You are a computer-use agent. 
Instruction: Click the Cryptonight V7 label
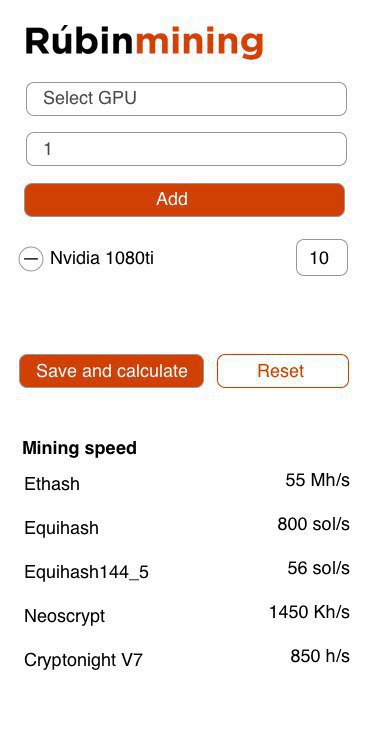[83, 660]
